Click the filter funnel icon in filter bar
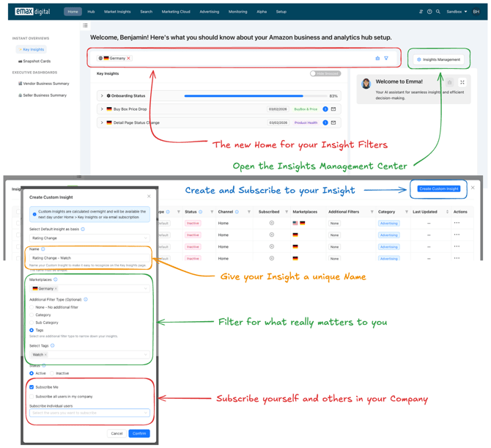491x448 pixels. (386, 58)
